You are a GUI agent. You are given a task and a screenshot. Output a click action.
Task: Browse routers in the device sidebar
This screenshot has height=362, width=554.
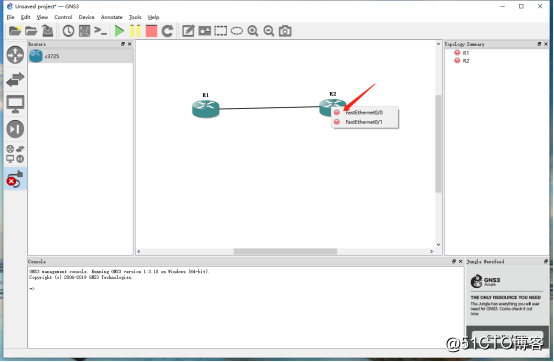(x=15, y=55)
